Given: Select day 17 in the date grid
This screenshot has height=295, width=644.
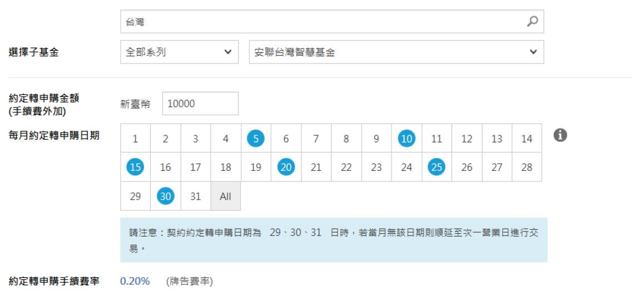Looking at the screenshot, I should [x=196, y=167].
